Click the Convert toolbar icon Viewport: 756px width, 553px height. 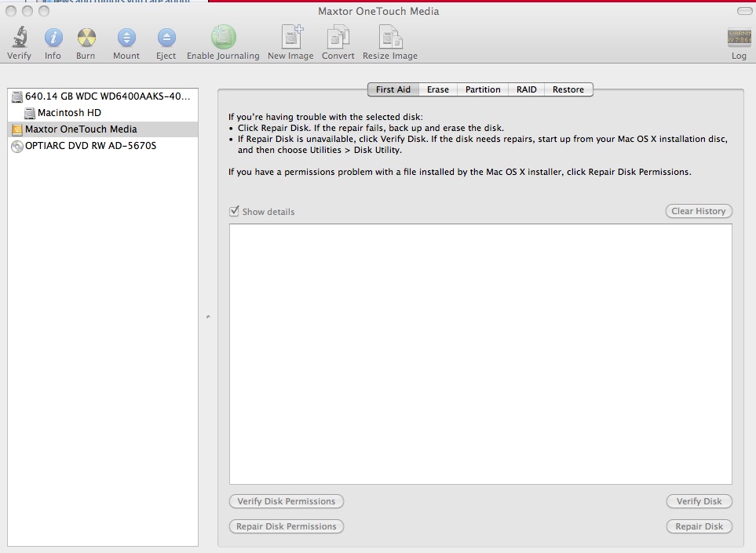point(338,37)
